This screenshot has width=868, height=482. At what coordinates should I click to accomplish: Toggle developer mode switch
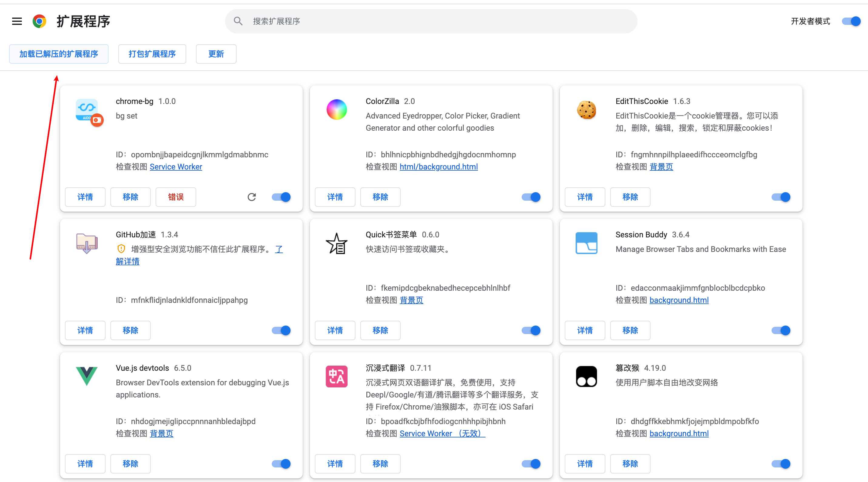click(x=851, y=21)
